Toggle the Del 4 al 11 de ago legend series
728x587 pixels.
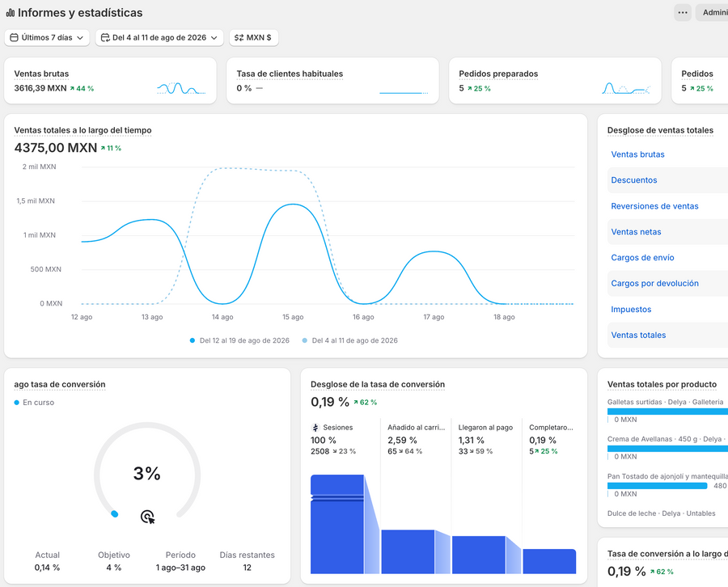coord(350,340)
